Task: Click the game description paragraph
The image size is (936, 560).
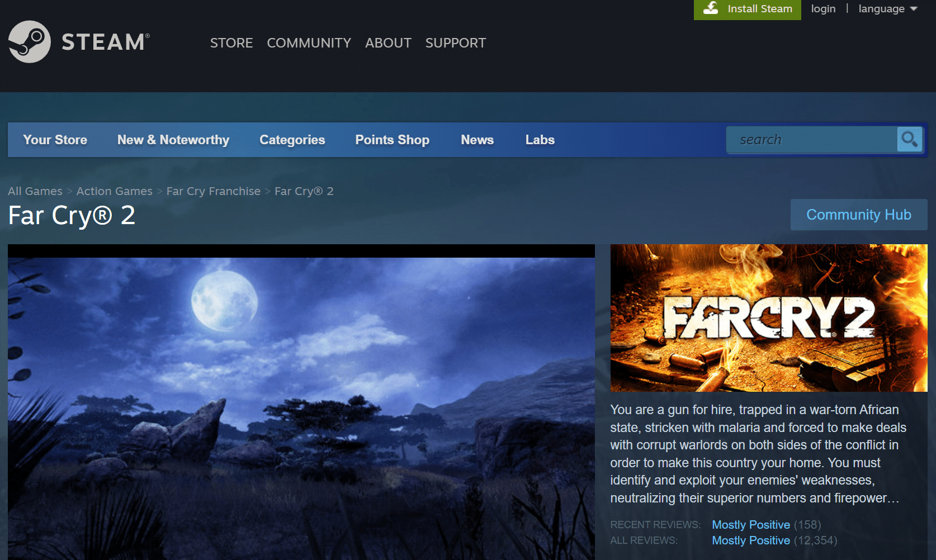Action: pos(758,454)
